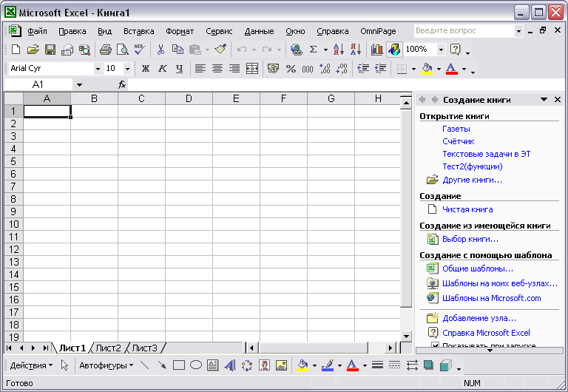
Task: Apply currency style icon
Action: (273, 69)
